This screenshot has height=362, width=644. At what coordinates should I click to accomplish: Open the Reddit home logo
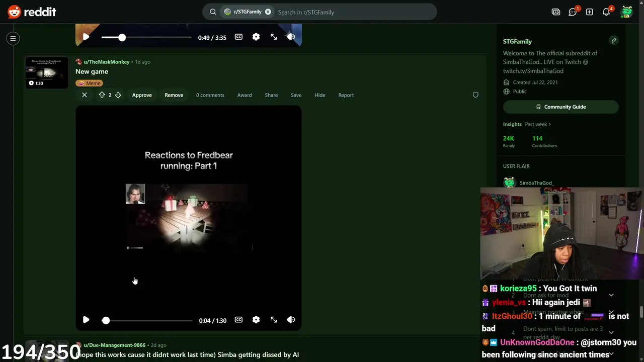[x=32, y=12]
